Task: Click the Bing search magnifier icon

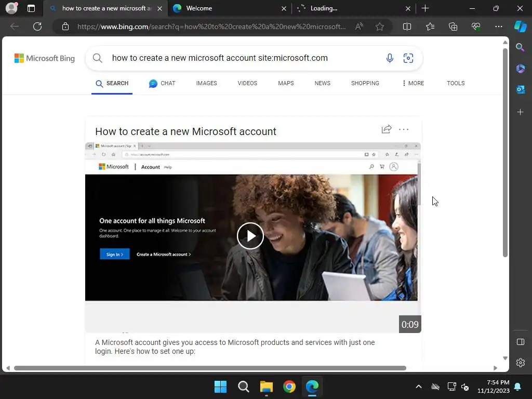Action: 97,58
